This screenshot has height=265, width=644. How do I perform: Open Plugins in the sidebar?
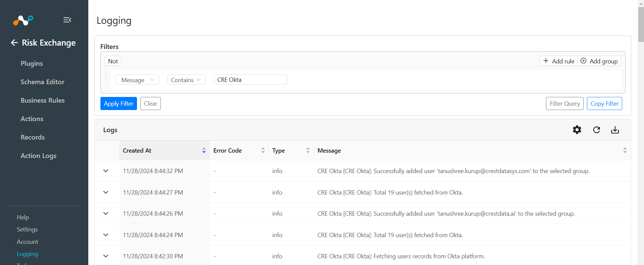click(32, 63)
